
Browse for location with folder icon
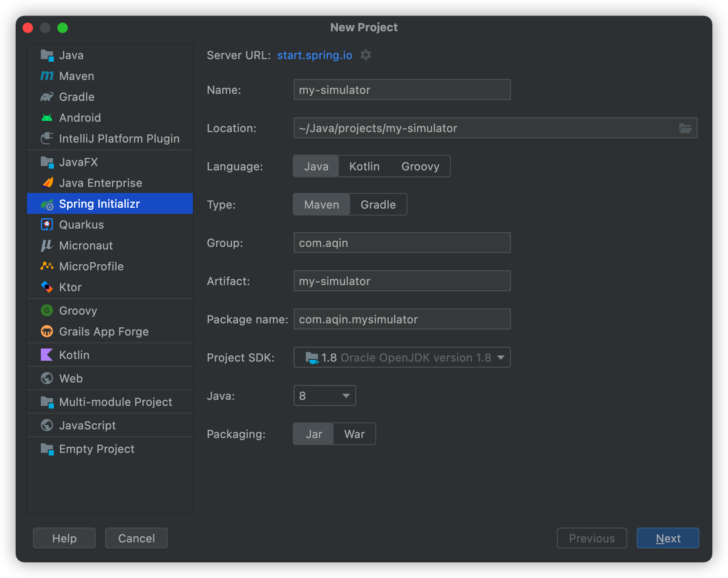(x=685, y=128)
